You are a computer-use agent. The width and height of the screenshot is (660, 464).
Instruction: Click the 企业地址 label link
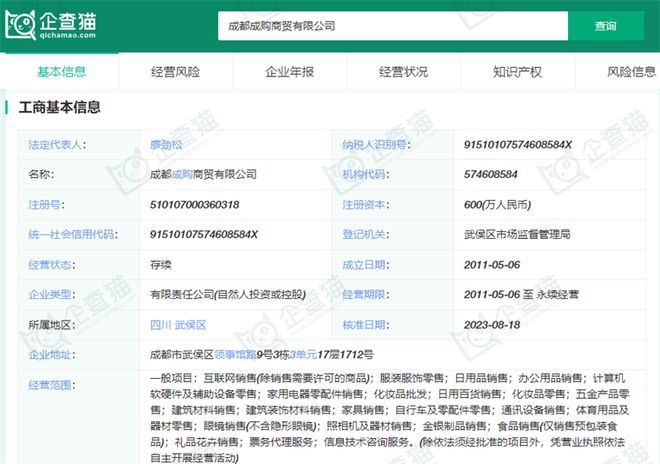[x=52, y=355]
